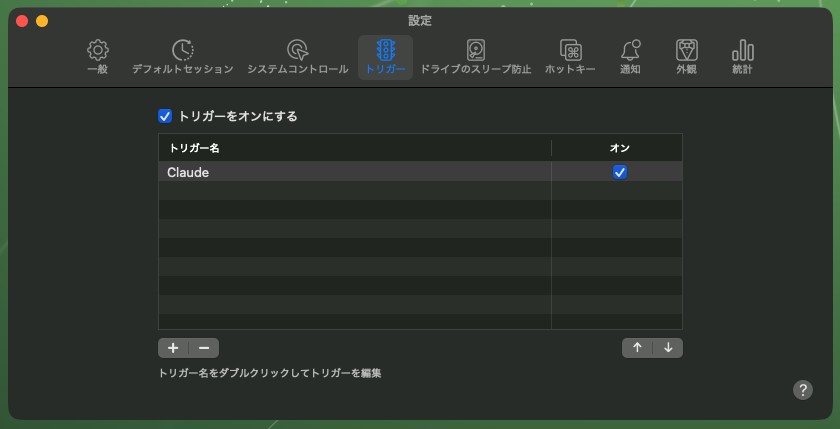Click the トリガー名 column header

tap(355, 148)
